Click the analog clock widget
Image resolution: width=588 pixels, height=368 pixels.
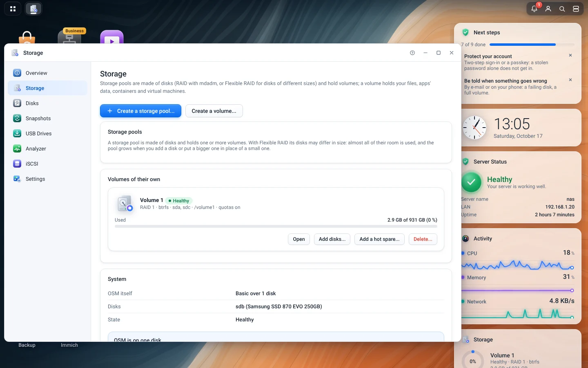[474, 128]
